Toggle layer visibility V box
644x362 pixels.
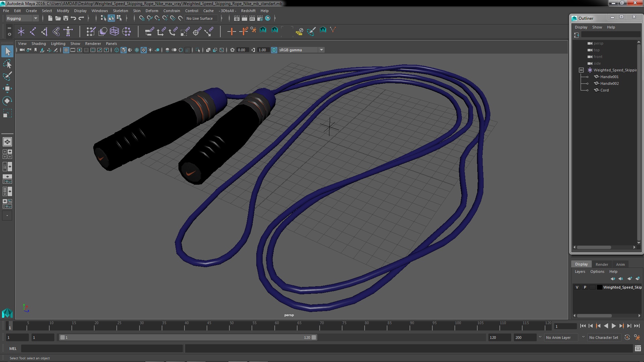(577, 288)
